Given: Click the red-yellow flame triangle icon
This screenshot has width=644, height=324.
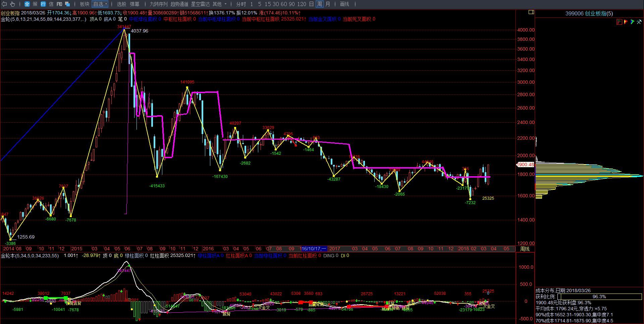Looking at the screenshot, I should point(626,22).
